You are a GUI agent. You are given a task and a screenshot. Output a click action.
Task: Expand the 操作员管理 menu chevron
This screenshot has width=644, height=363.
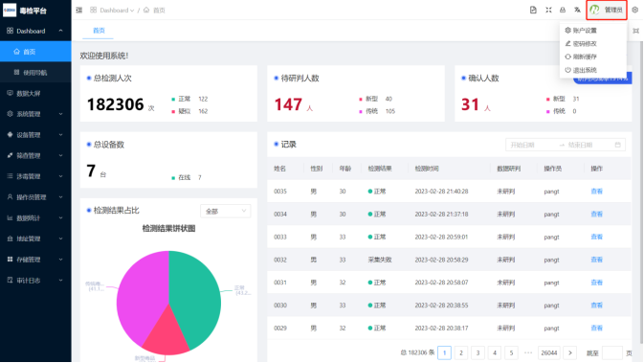pos(61,197)
